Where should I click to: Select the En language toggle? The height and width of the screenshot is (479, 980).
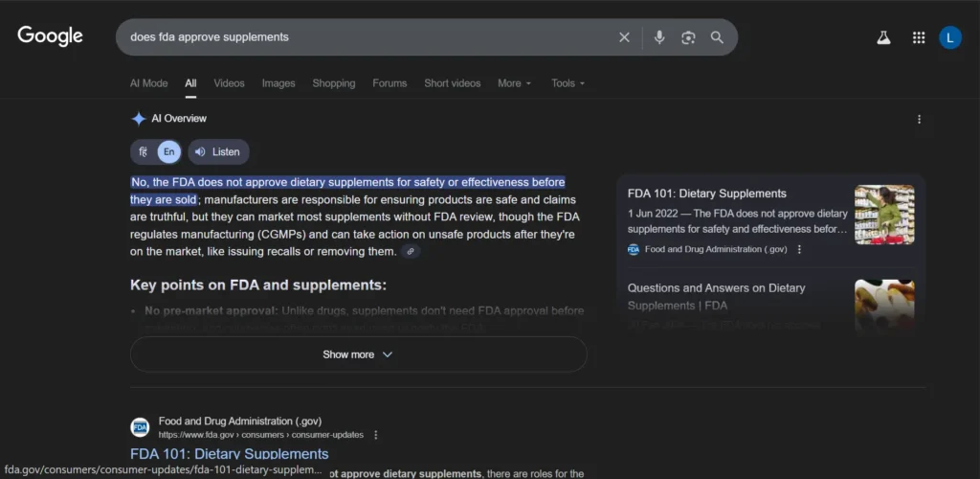coord(168,151)
